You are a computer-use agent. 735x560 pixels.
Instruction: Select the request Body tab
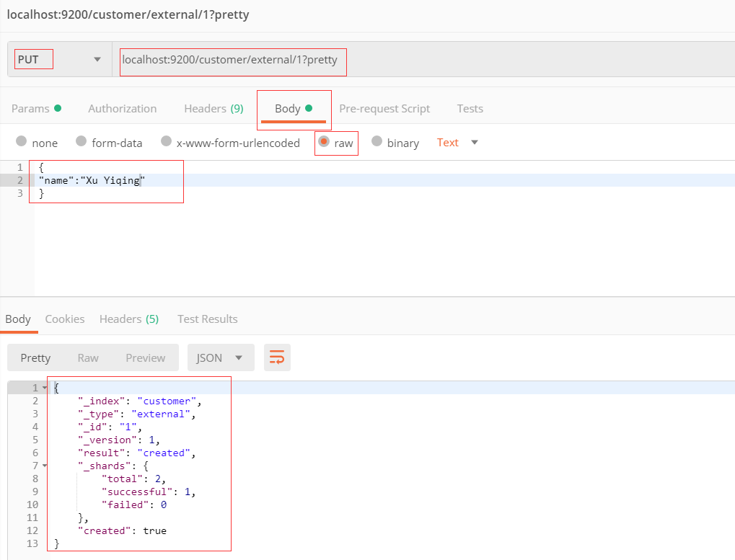tap(294, 109)
